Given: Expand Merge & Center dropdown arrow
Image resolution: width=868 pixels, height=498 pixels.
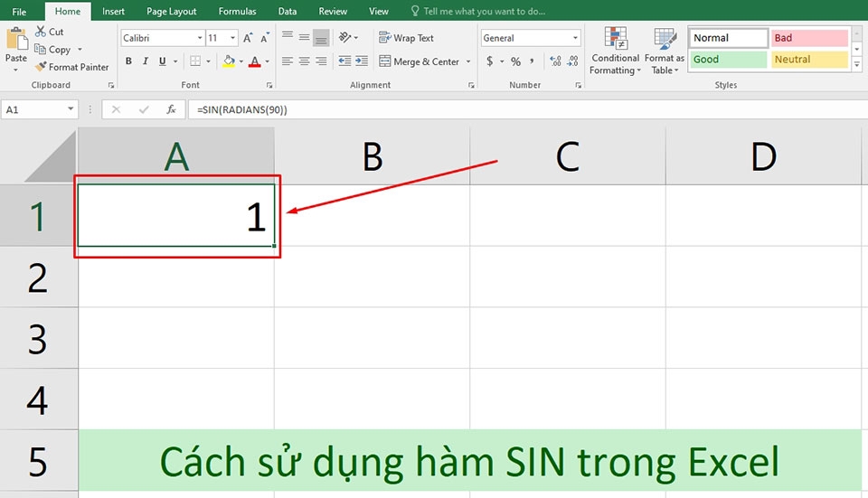Looking at the screenshot, I should [468, 61].
